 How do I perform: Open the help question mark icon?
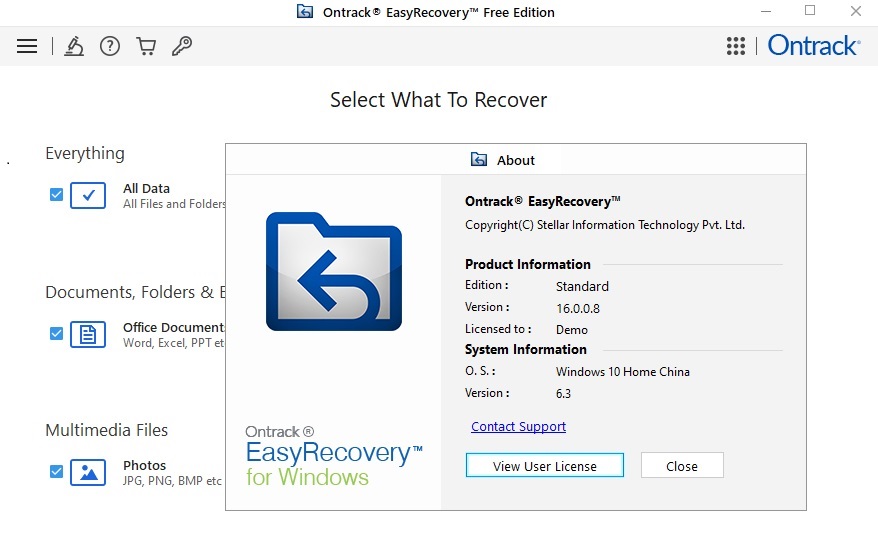coord(110,46)
